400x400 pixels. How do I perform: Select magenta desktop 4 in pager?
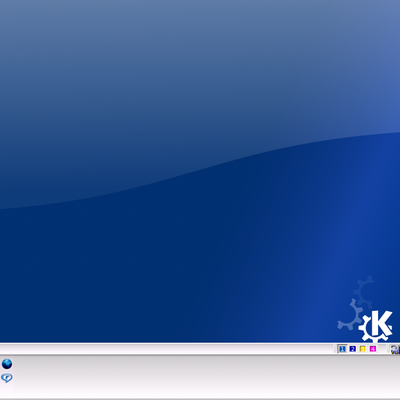coord(373,349)
